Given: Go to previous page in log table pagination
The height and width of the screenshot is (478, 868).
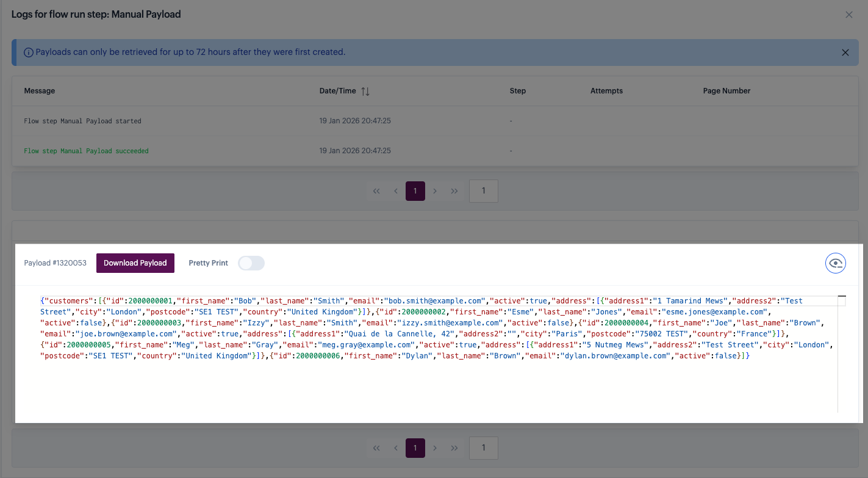Looking at the screenshot, I should point(396,191).
